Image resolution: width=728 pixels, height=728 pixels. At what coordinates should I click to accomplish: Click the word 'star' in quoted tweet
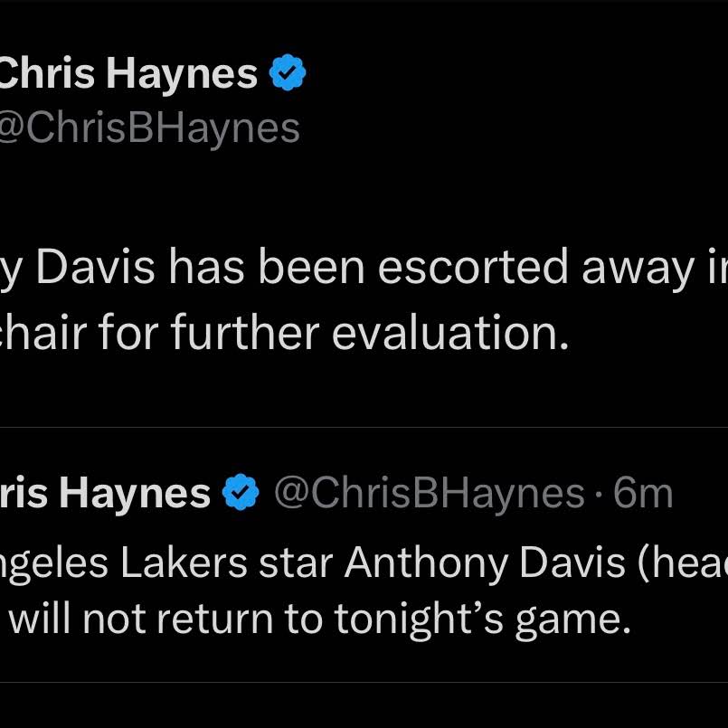click(x=296, y=564)
